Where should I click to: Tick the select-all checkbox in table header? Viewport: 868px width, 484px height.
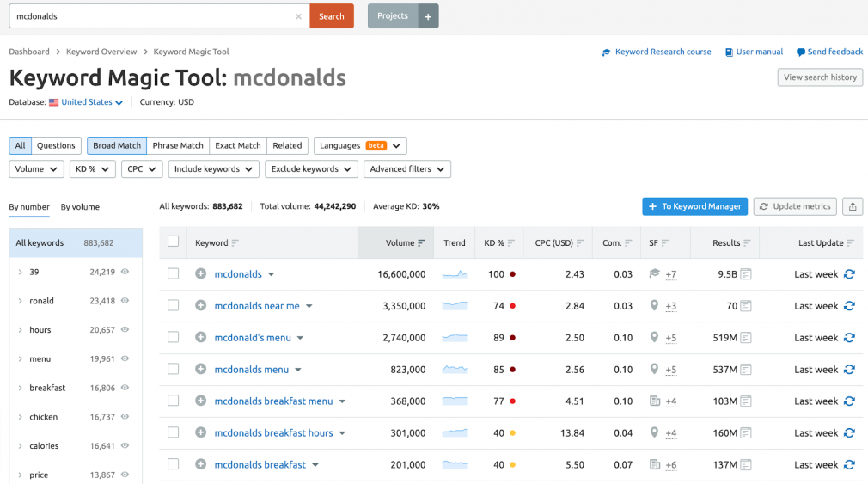click(174, 242)
